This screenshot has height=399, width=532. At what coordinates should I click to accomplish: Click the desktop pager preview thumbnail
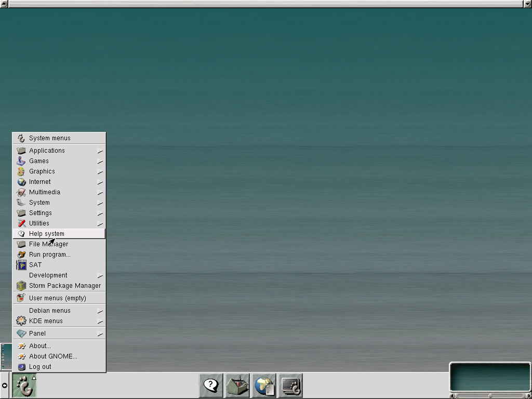(x=490, y=377)
